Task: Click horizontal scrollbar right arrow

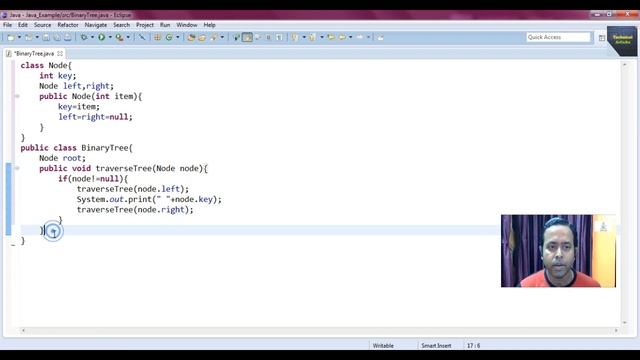Action: [616, 330]
